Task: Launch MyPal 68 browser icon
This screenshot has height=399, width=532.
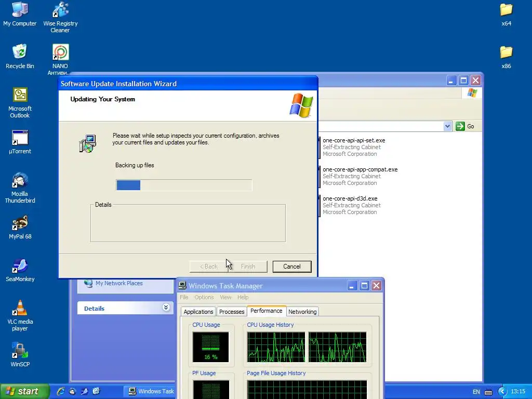Action: [x=20, y=228]
